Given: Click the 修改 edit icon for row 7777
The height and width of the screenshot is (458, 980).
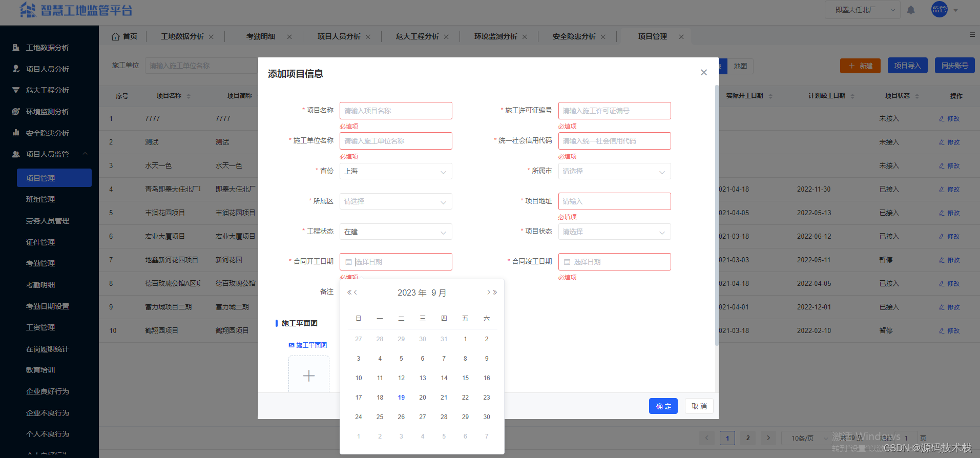Looking at the screenshot, I should tap(942, 119).
